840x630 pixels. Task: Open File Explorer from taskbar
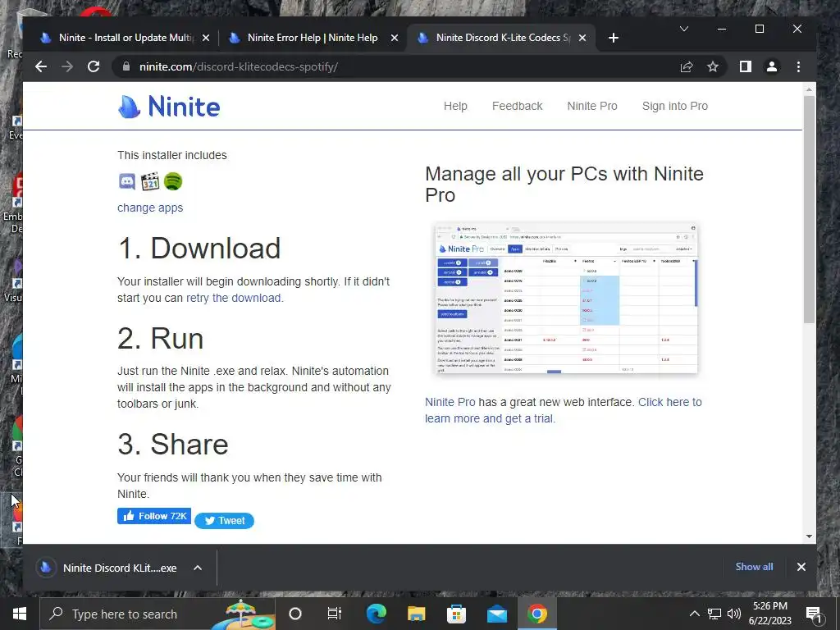point(416,614)
